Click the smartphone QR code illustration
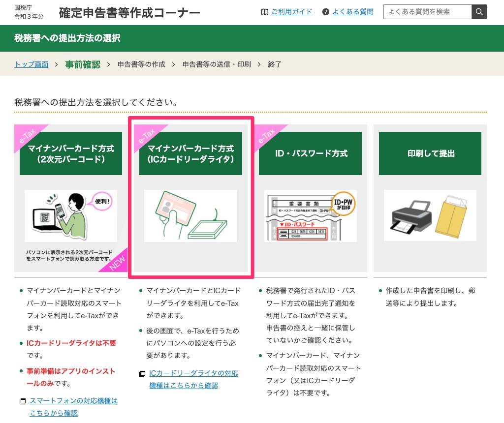504x423 pixels. (x=71, y=215)
